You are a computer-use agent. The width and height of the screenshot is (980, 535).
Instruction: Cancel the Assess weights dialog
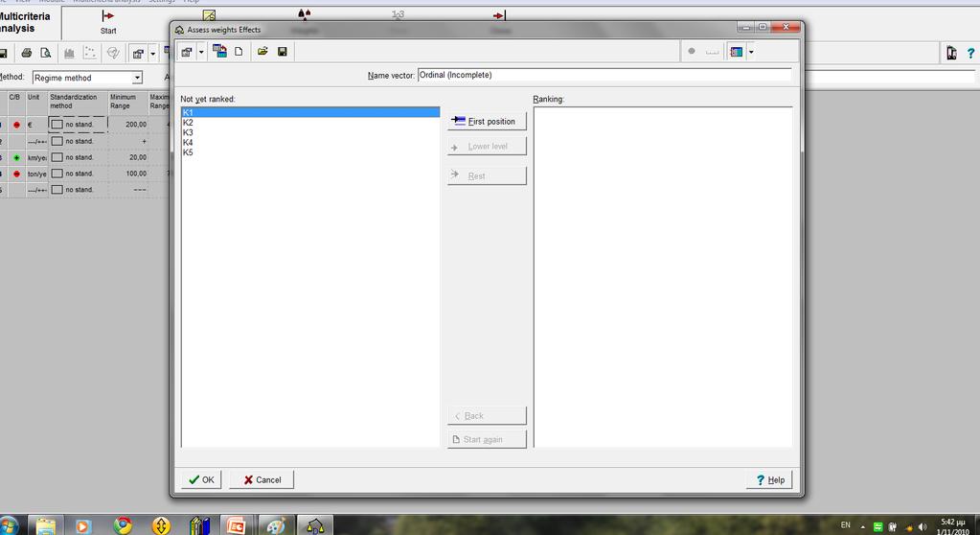tap(262, 480)
